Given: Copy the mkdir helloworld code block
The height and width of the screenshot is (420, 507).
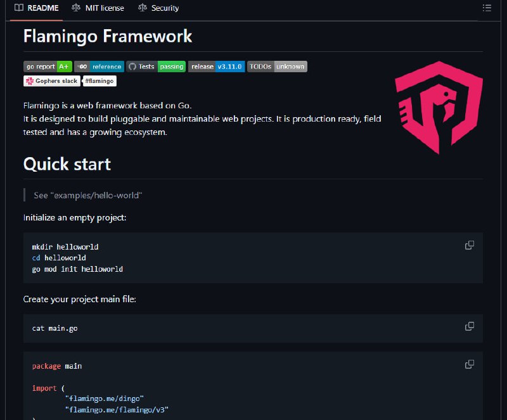Looking at the screenshot, I should (x=470, y=245).
